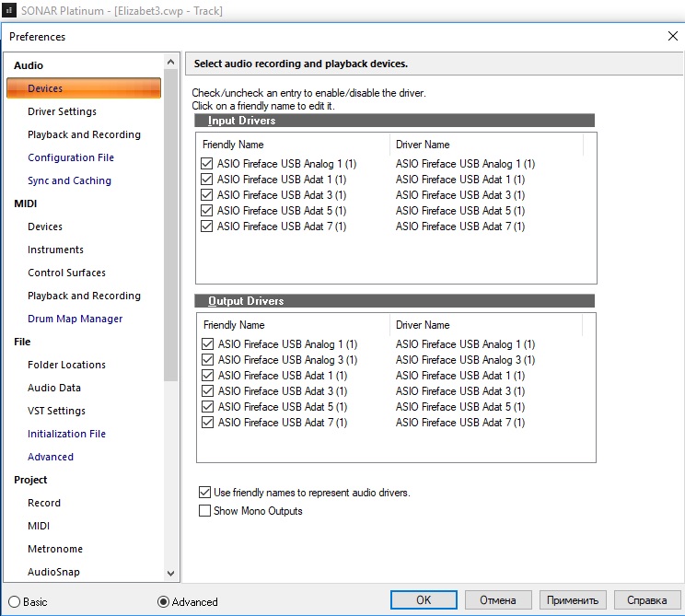Select the Advanced radio button
685x616 pixels.
(163, 601)
